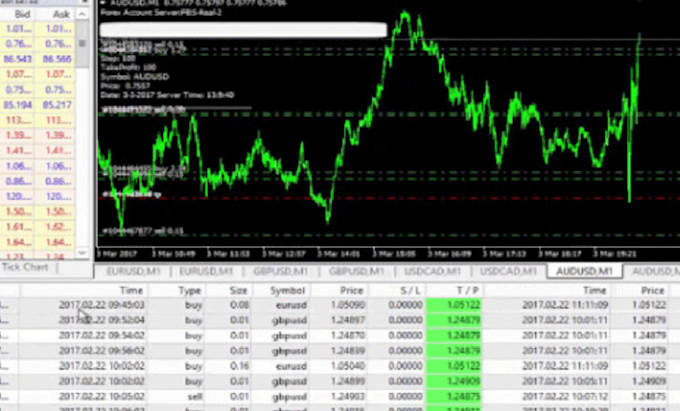
Task: Select the Market Watch row with bid 85.194
Action: point(38,105)
